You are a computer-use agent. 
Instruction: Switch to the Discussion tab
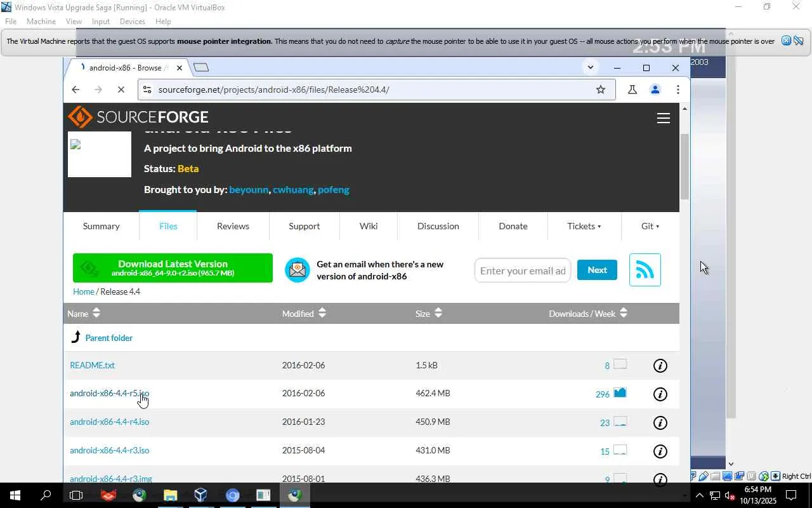point(438,226)
